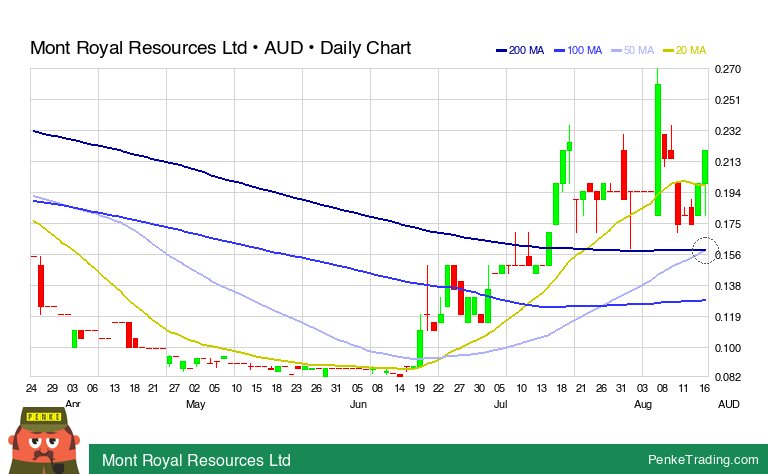768x474 pixels.
Task: Click the 200 MA legend entry
Action: coord(520,50)
